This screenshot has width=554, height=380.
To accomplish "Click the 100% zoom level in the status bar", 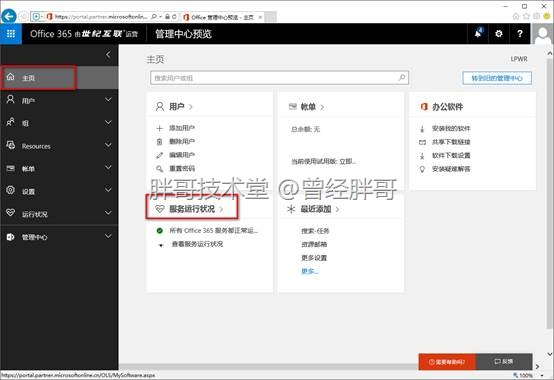I will pyautogui.click(x=526, y=375).
